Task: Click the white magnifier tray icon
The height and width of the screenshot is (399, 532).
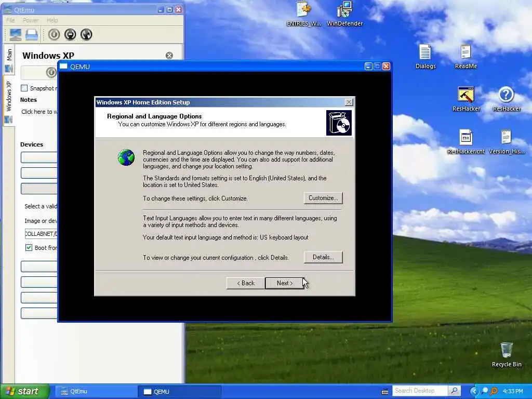Action: pos(485,391)
